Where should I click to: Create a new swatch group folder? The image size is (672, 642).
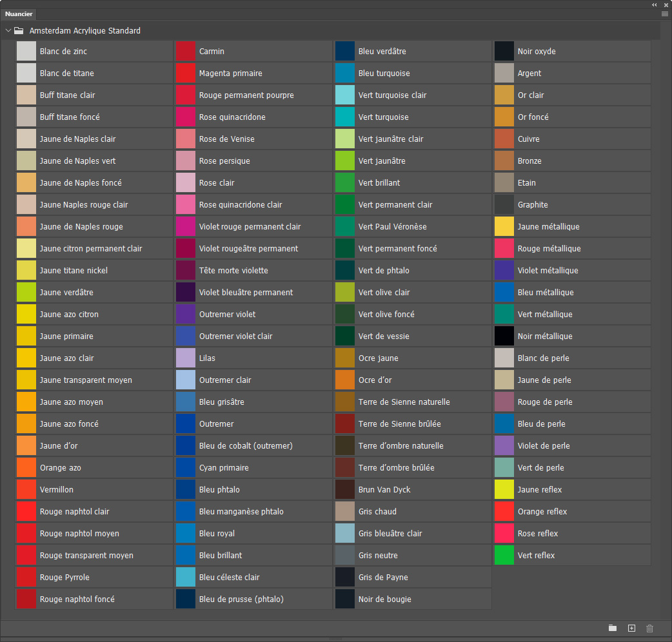[x=613, y=628]
